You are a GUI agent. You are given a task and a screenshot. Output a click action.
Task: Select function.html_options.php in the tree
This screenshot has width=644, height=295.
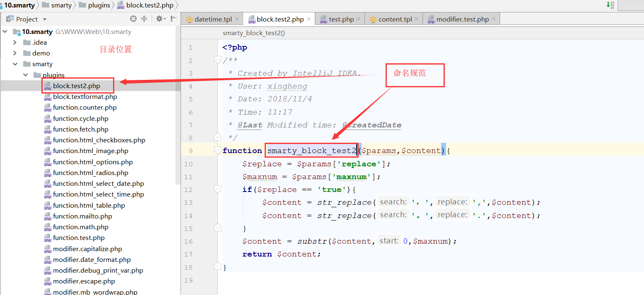click(x=93, y=162)
